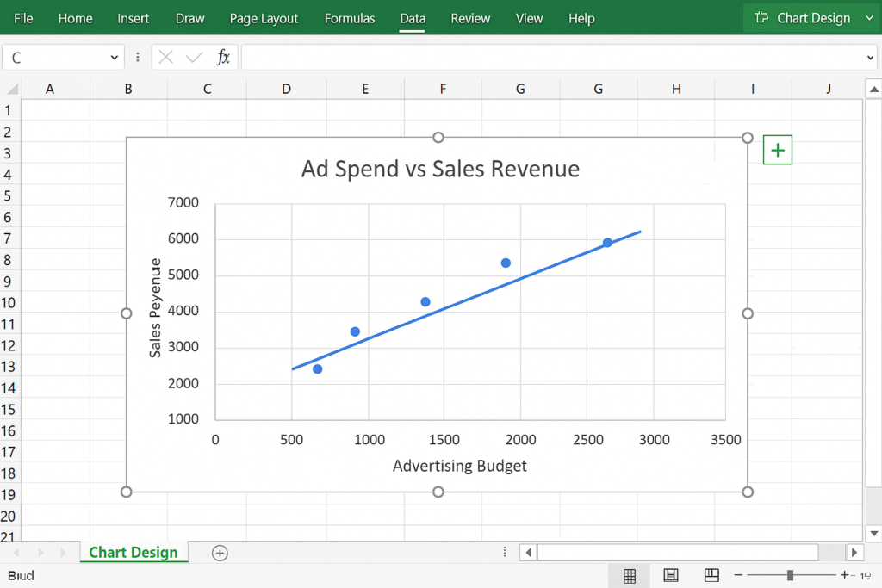This screenshot has width=882, height=588.
Task: Open the Chart Design ribbon dropdown
Action: pos(868,18)
